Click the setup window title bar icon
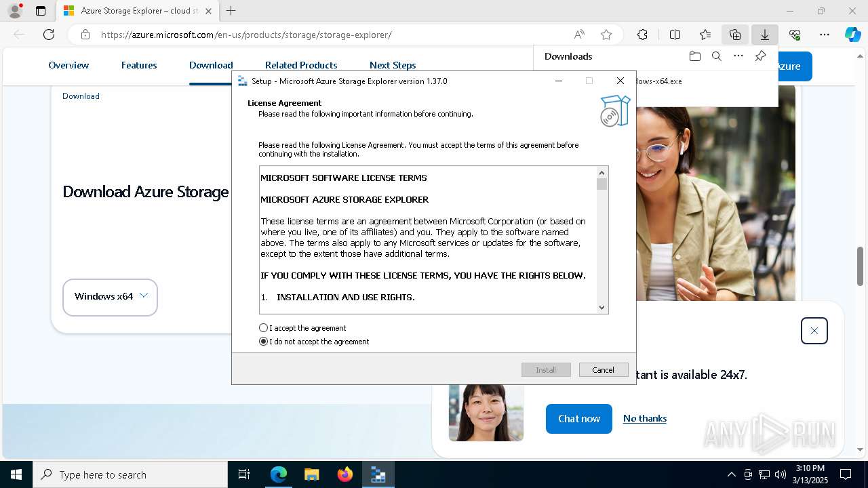The height and width of the screenshot is (488, 868). (x=242, y=81)
